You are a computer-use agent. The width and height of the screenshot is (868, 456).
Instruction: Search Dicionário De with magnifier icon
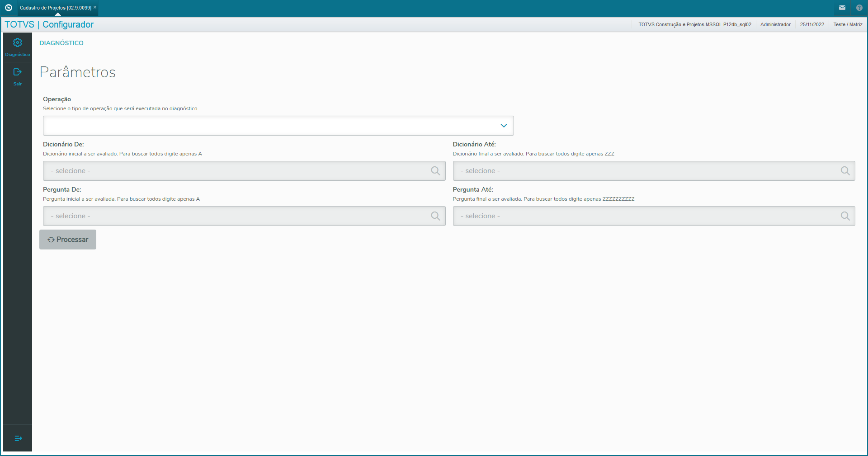435,171
